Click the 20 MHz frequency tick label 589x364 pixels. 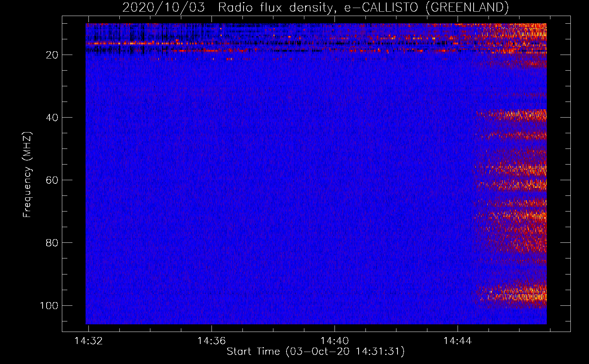coord(52,55)
